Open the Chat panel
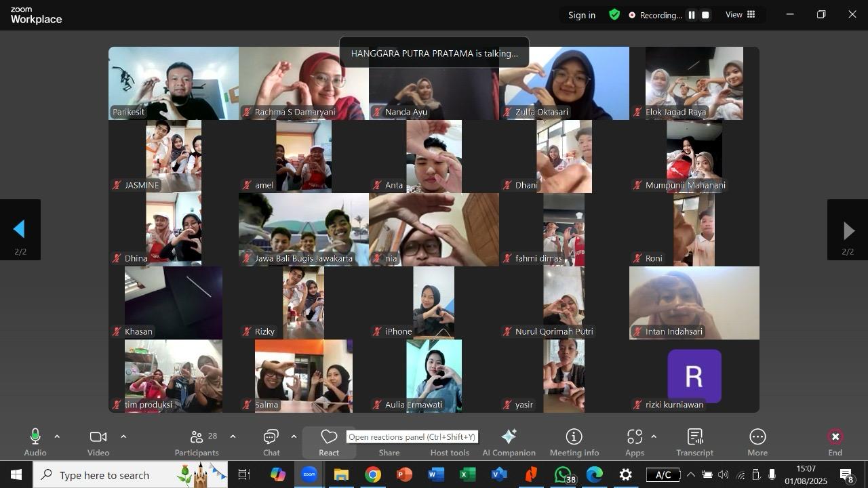 tap(271, 442)
